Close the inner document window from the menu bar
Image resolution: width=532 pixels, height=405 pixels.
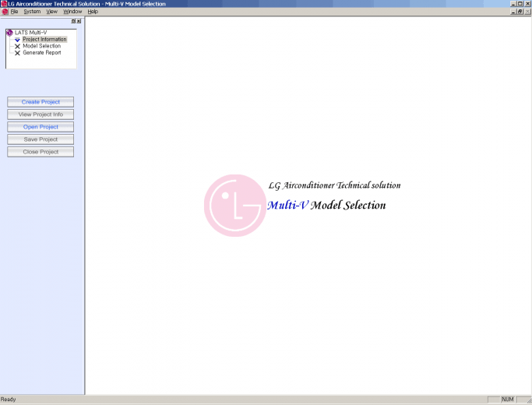tap(527, 12)
